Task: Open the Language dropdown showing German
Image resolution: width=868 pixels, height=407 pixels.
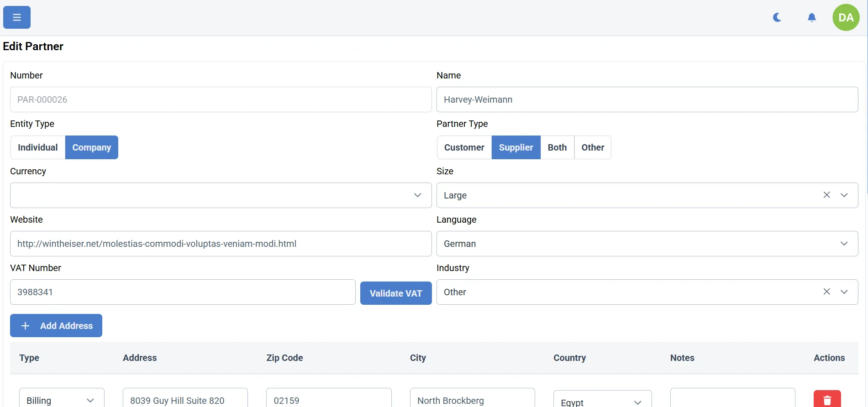Action: pyautogui.click(x=647, y=244)
